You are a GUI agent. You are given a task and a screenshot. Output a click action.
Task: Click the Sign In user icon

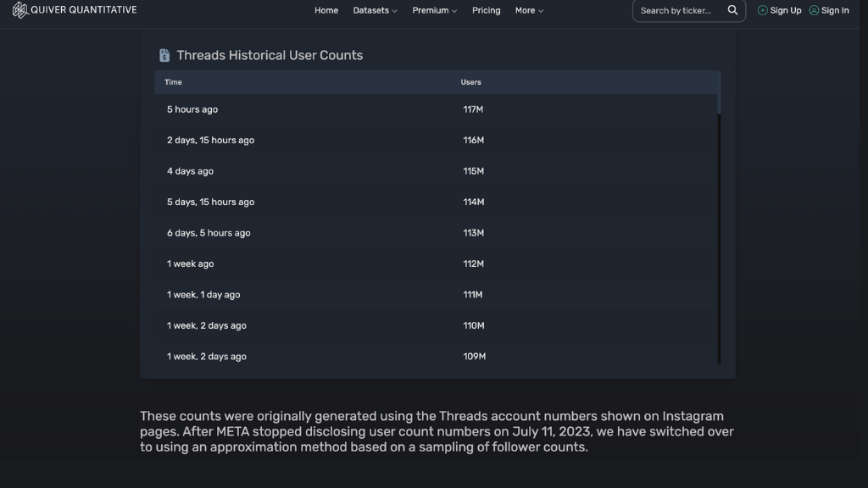pos(814,10)
